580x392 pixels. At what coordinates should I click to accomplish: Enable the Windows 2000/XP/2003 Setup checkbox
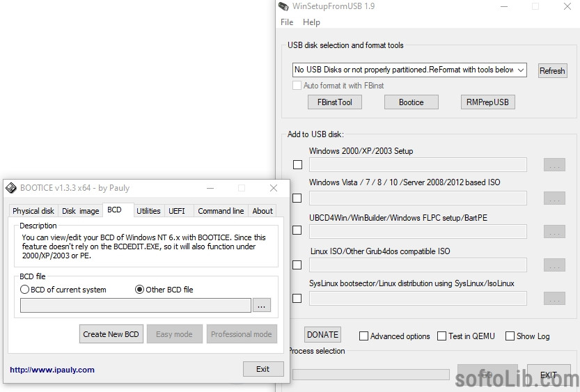click(x=297, y=164)
